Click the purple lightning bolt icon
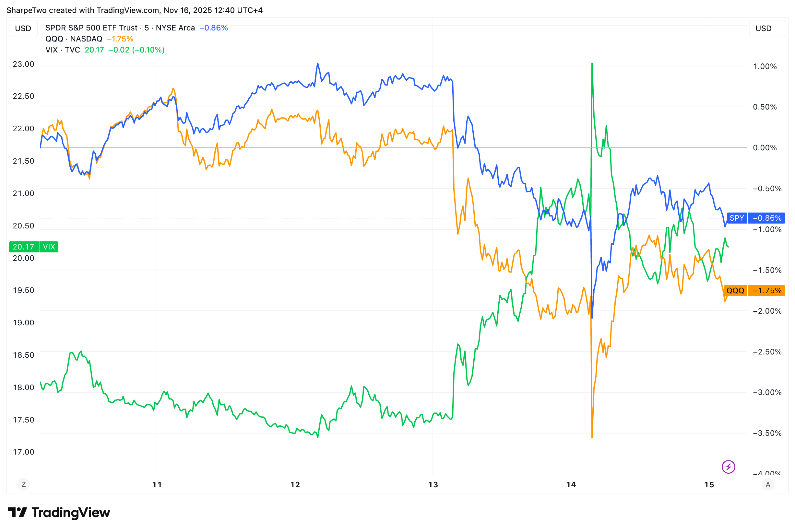795x532 pixels. click(728, 467)
